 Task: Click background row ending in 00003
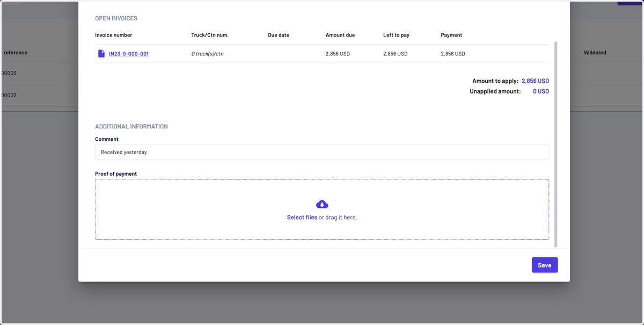[40, 73]
